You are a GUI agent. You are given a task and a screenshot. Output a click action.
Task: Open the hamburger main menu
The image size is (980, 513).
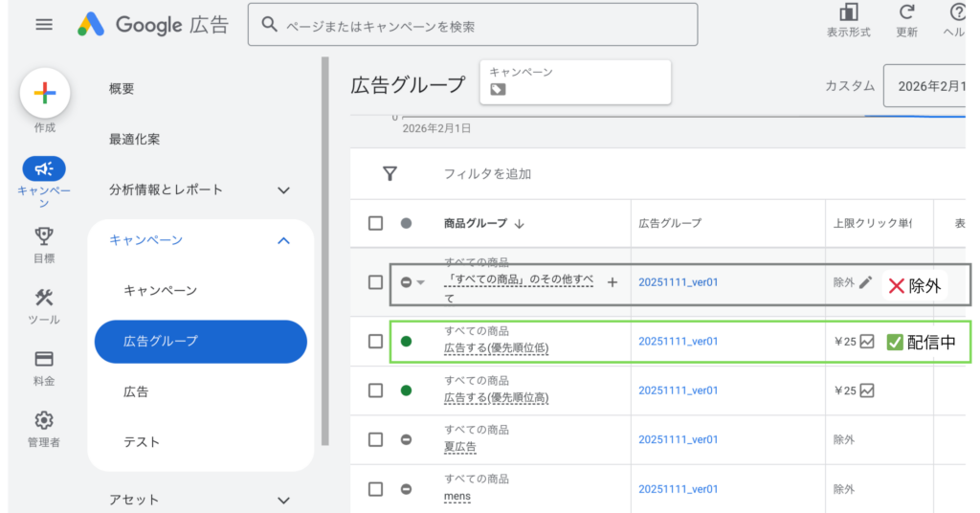pos(44,25)
